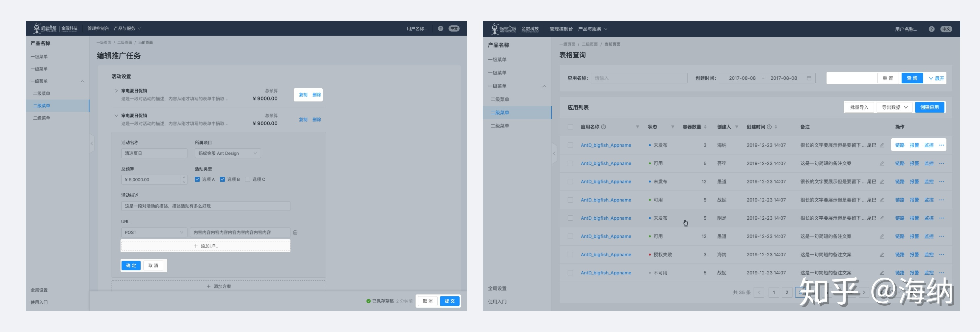
Task: Open the 产品与服务 dropdown in the left window
Action: pos(127,29)
